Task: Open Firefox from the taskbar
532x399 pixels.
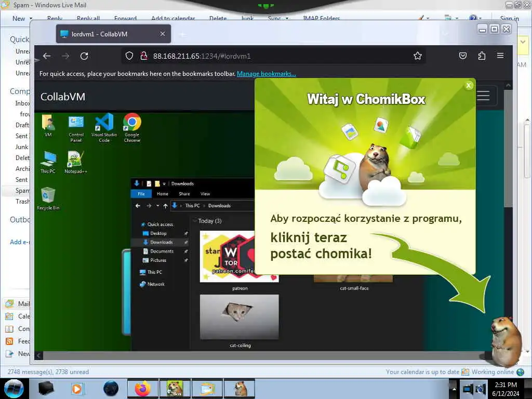Action: coord(143,389)
